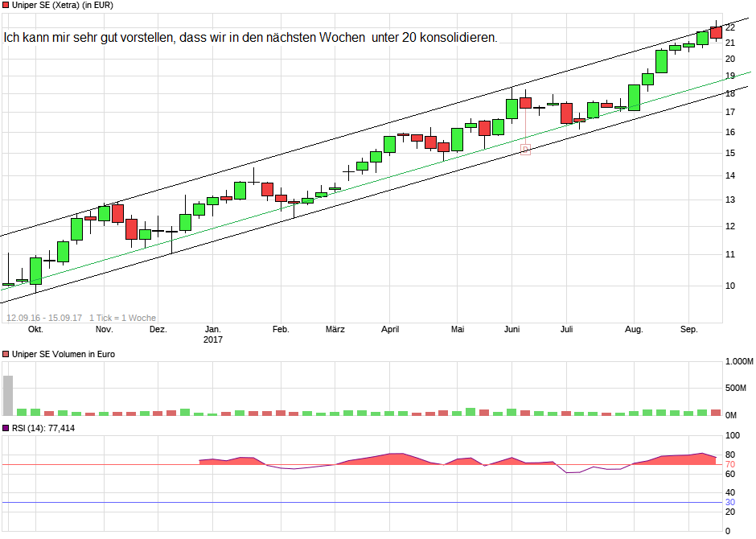756x539 pixels.
Task: Click the 12 value on the price axis
Action: (730, 226)
